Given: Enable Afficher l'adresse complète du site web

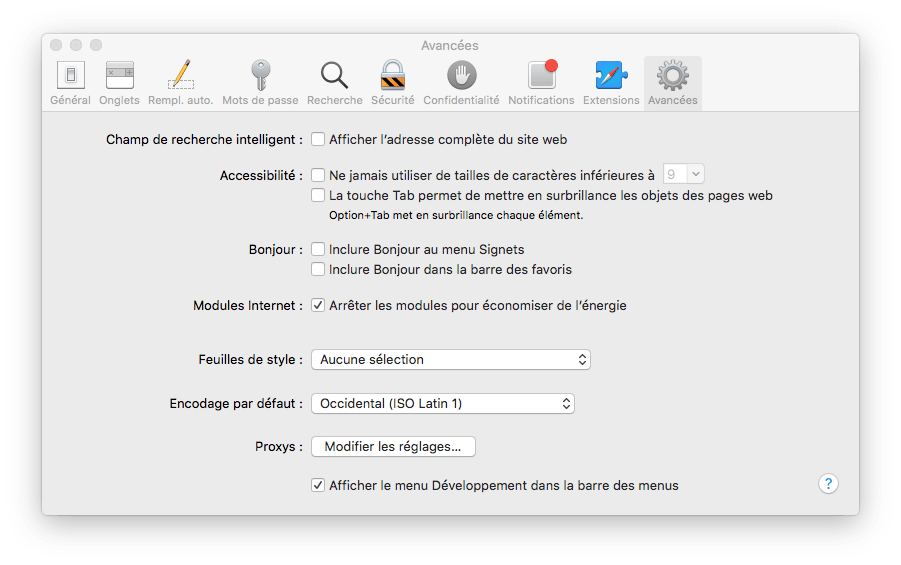Looking at the screenshot, I should coord(318,139).
